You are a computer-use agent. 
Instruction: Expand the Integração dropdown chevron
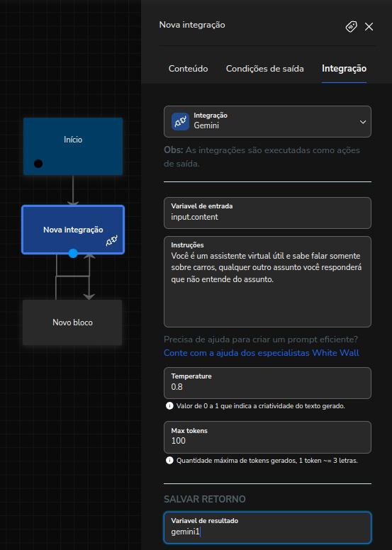pyautogui.click(x=363, y=122)
